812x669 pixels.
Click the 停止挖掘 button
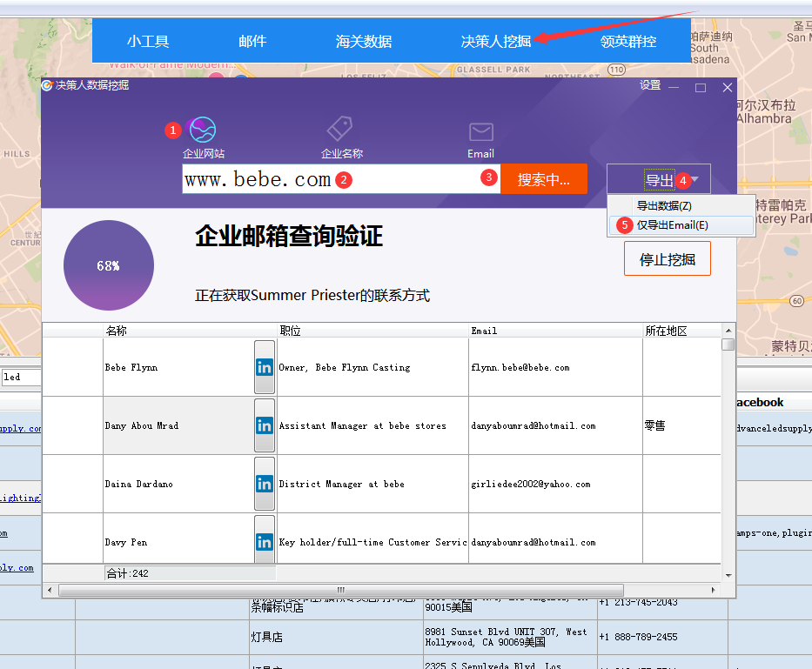(x=667, y=259)
